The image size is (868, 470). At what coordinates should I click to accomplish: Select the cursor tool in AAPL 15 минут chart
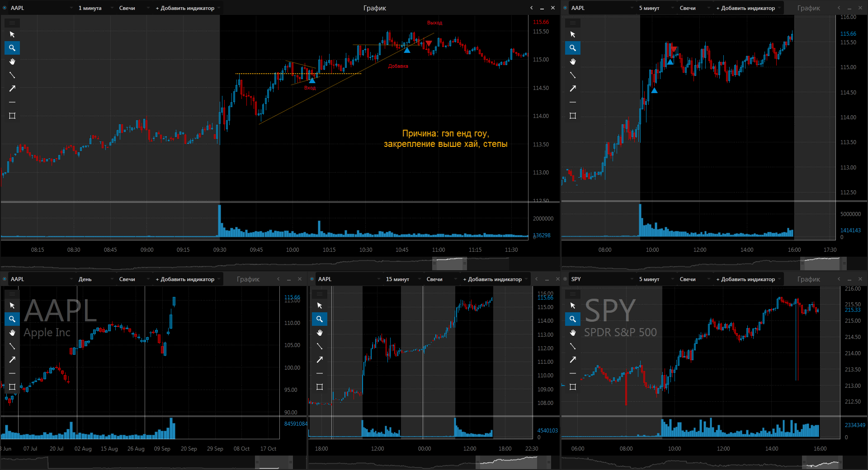[320, 305]
